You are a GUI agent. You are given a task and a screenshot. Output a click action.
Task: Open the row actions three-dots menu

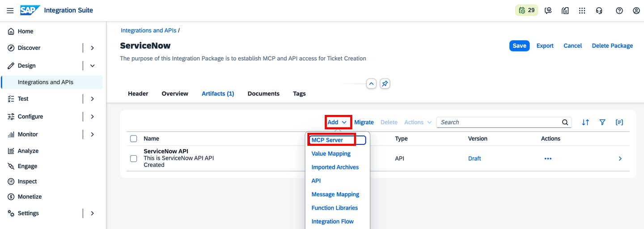tap(548, 158)
